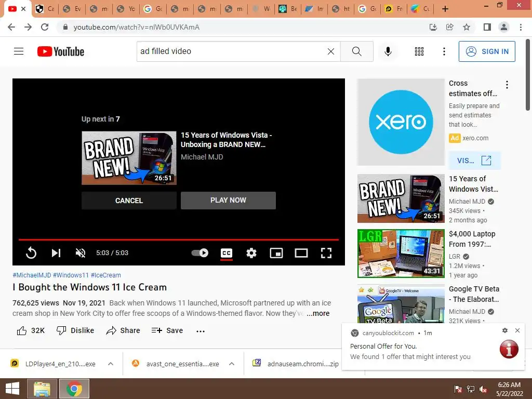Go forward in browser
Viewport: 532px width, 399px height.
pyautogui.click(x=28, y=27)
